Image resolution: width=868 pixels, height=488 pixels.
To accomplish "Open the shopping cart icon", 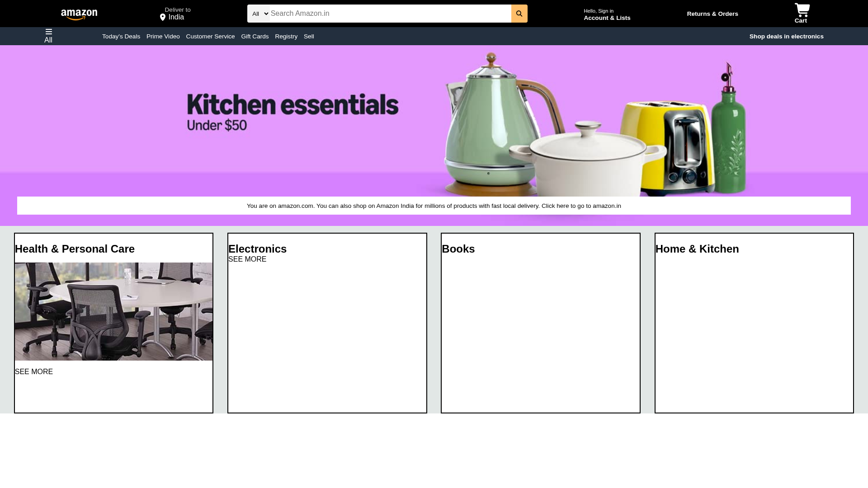I will click(802, 10).
